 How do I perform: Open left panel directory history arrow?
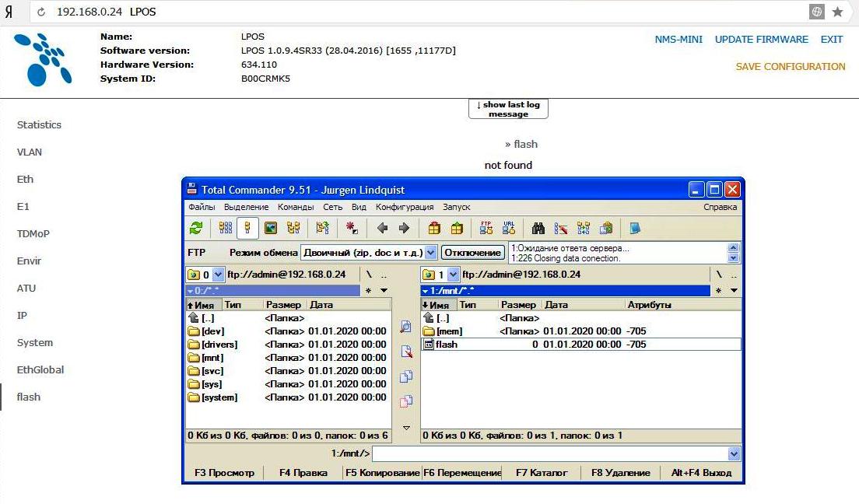click(x=384, y=290)
